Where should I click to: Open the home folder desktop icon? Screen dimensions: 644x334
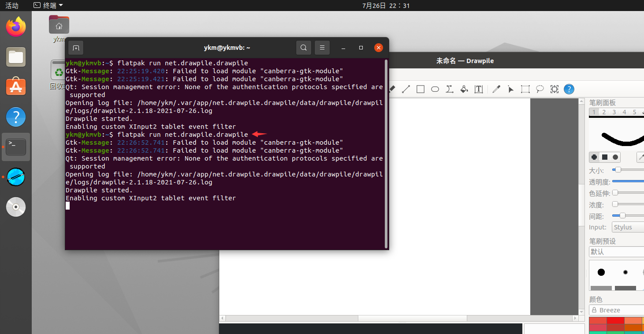[59, 25]
